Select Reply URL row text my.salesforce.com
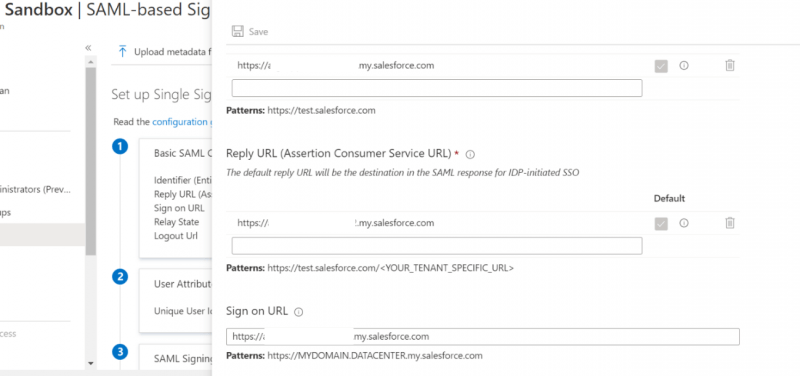 point(336,223)
